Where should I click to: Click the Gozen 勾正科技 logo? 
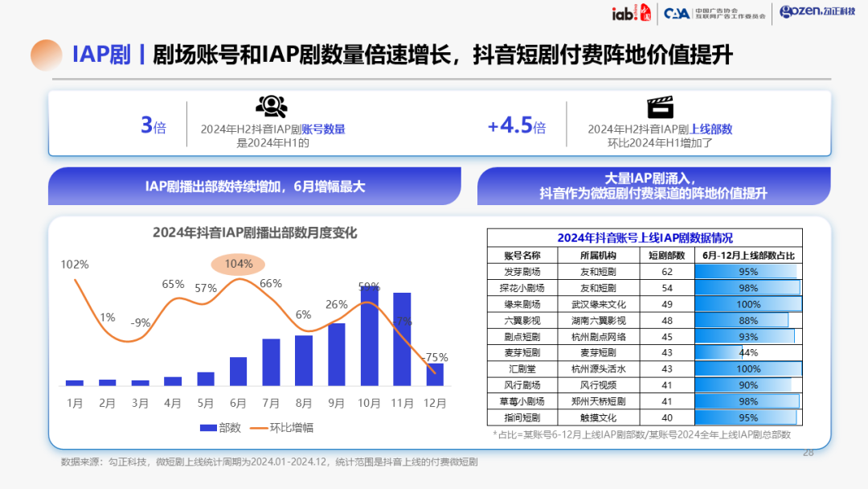pos(817,11)
